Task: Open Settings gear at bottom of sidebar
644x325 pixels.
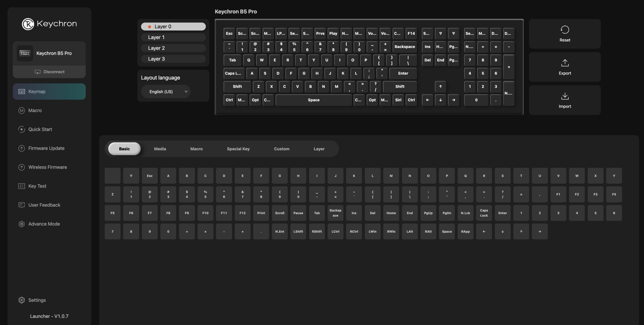Action: pos(37,300)
